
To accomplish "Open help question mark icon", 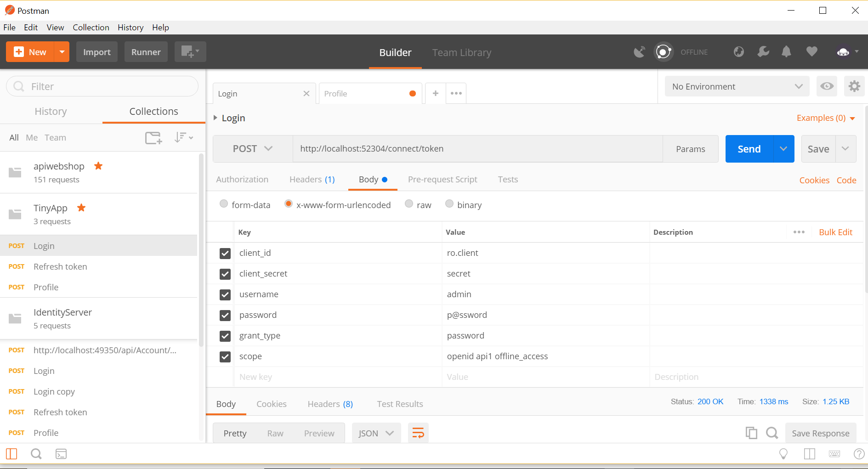I will click(x=859, y=454).
